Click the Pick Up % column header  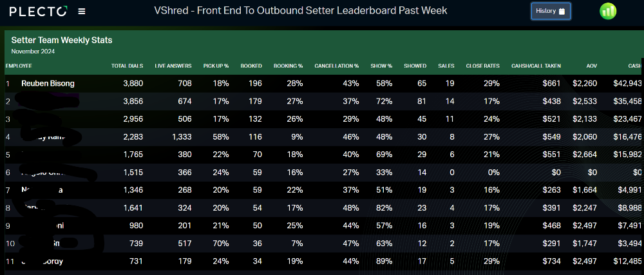click(216, 66)
